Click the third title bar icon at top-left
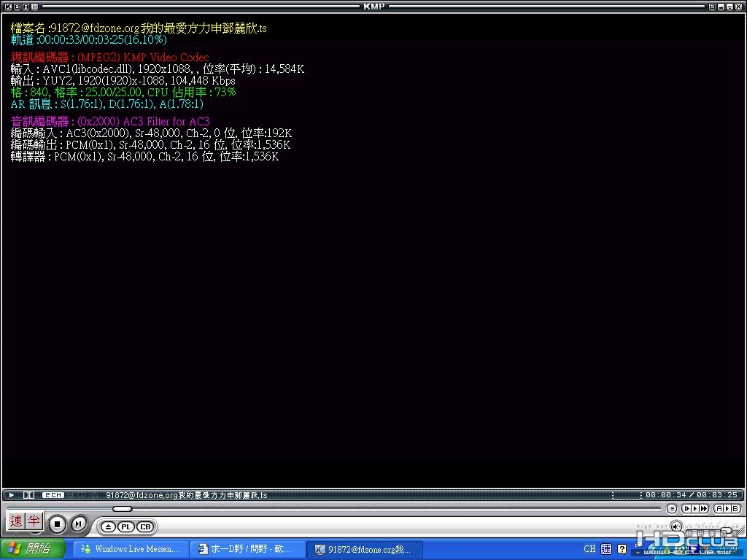 click(x=26, y=6)
